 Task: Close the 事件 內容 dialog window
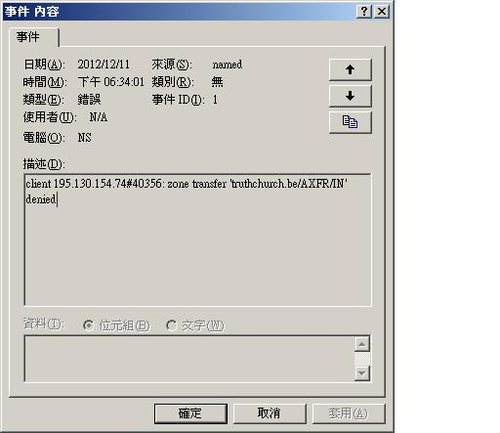point(382,12)
